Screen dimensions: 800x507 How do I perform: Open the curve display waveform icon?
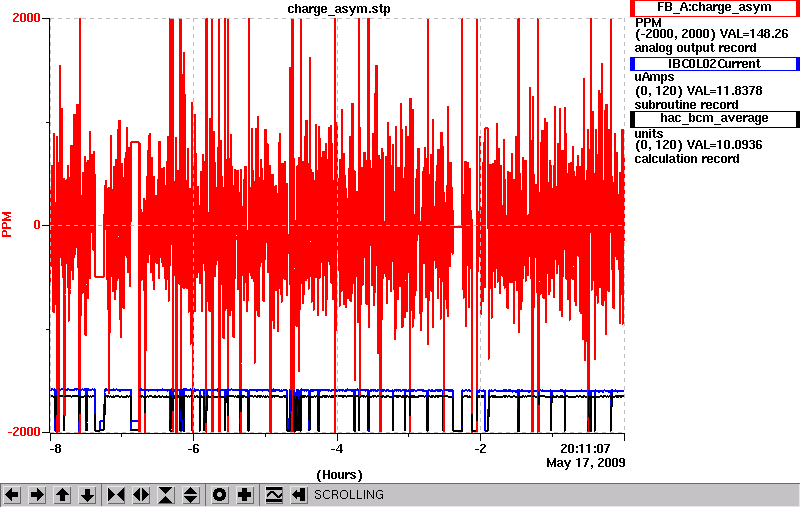(x=274, y=495)
